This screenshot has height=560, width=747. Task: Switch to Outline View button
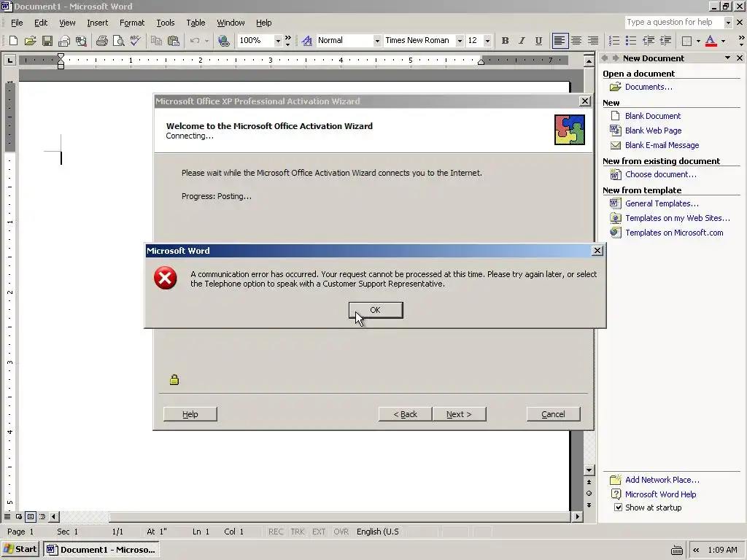pyautogui.click(x=42, y=516)
